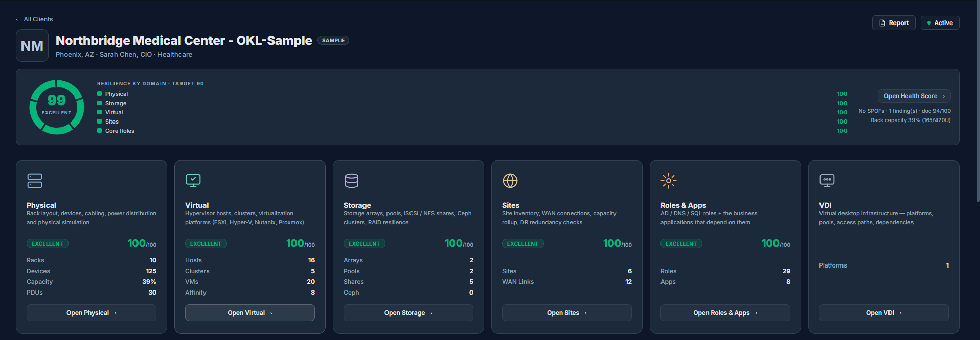Click the Racks row in Physical card
The image size is (980, 340).
point(92,260)
